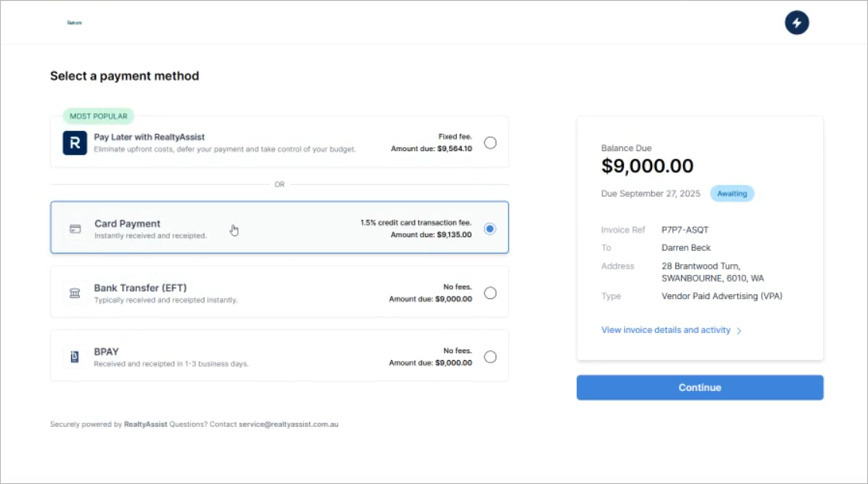Viewport: 868px width, 484px height.
Task: Click the RealtyAssist R logo icon
Action: click(75, 142)
